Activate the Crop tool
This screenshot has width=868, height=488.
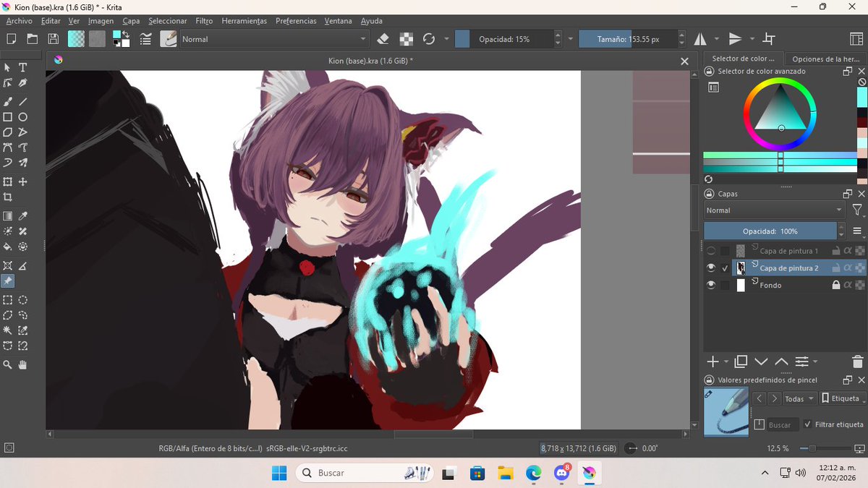click(8, 197)
